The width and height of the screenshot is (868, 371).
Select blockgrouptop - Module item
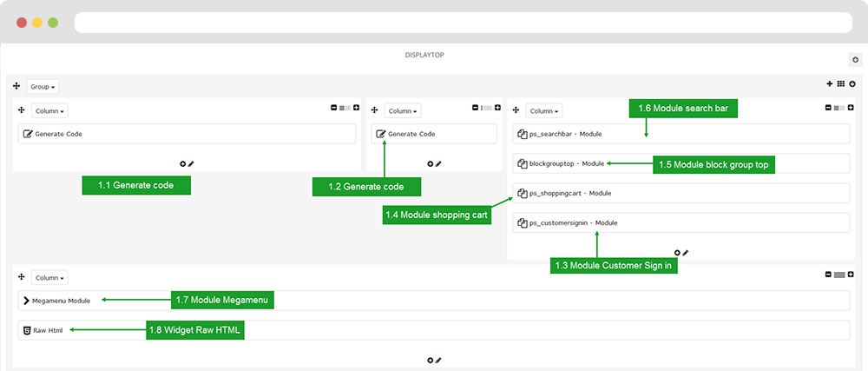pyautogui.click(x=681, y=163)
